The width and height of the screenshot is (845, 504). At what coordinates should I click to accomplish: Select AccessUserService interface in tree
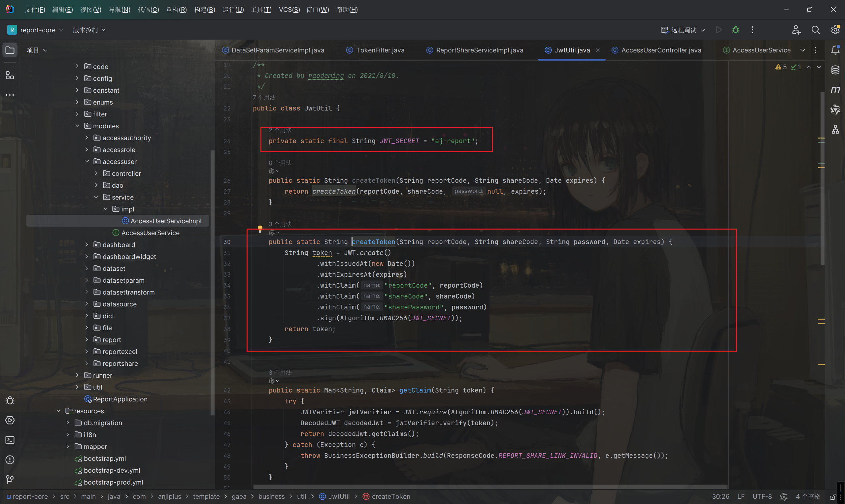click(146, 233)
